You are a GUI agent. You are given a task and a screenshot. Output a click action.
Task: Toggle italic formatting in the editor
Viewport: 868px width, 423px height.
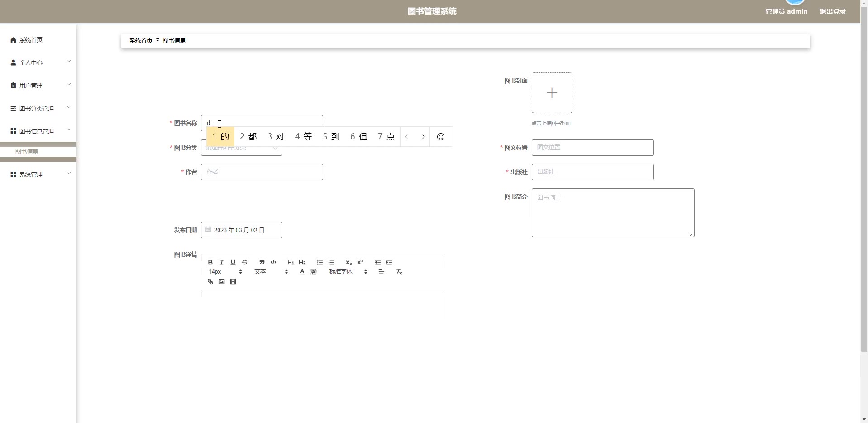(222, 262)
